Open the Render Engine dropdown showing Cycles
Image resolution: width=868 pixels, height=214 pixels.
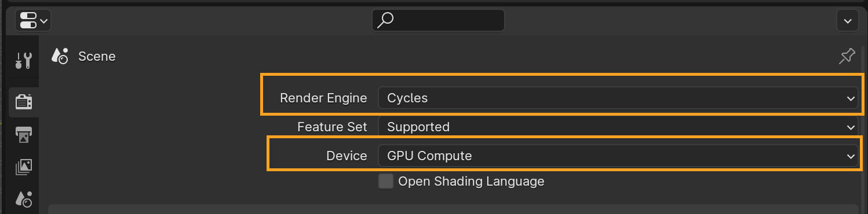point(618,98)
